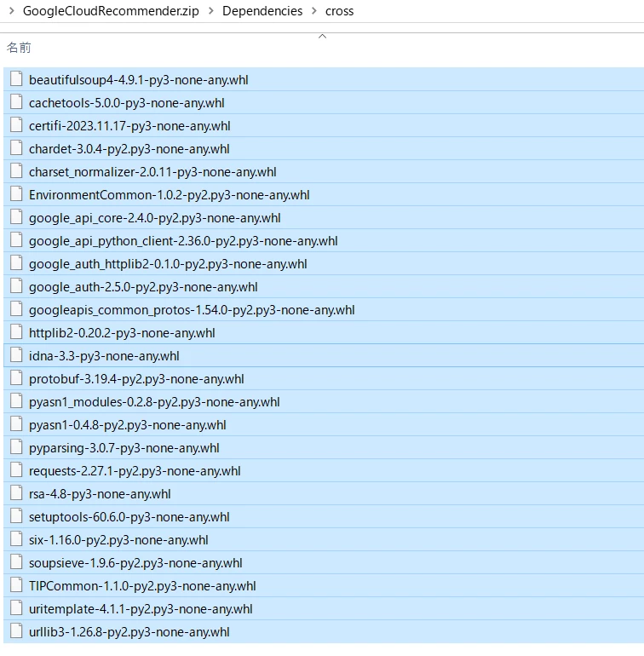Click the file icon for google_api_python_client-2.36.0
This screenshot has width=644, height=656.
point(16,239)
